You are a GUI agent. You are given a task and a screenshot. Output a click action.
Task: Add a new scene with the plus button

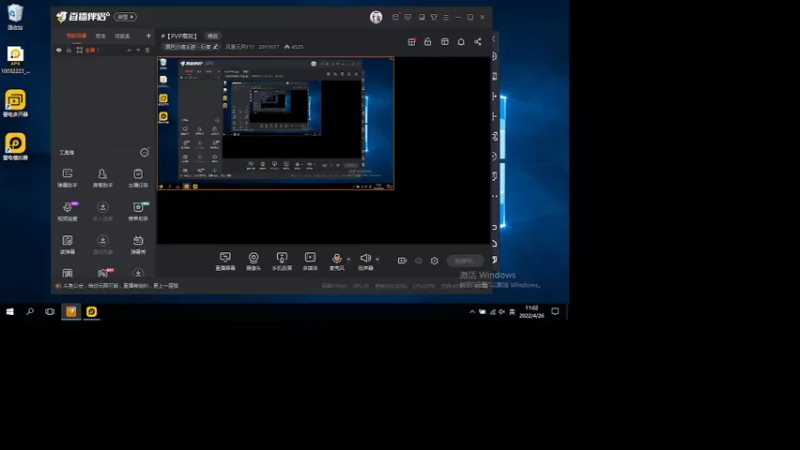(x=148, y=36)
